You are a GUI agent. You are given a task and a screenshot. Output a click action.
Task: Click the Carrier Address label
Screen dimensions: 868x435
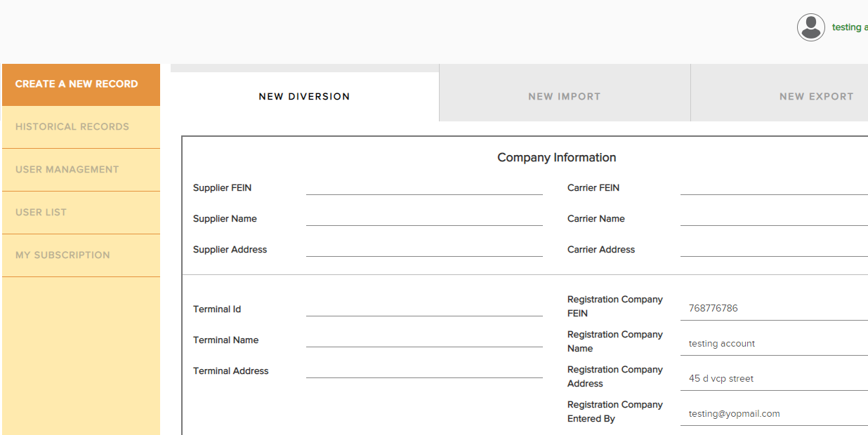[x=601, y=250]
